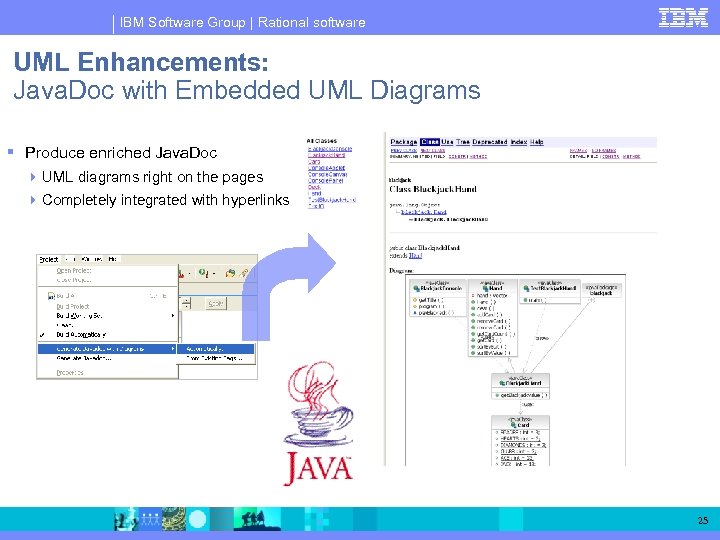Viewport: 720px width, 540px height.
Task: Click the spinner stepper next to Scale button
Action: click(x=186, y=303)
